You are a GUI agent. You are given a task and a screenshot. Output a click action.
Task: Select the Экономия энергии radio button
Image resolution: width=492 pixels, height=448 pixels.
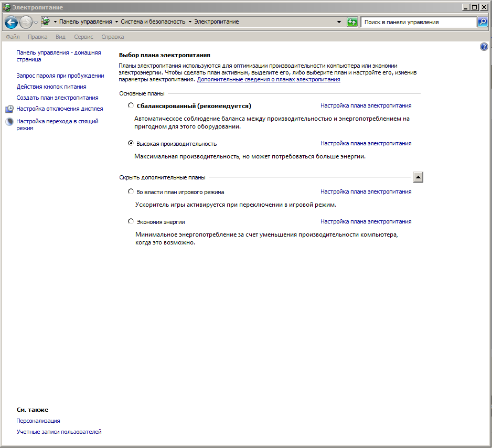click(131, 221)
